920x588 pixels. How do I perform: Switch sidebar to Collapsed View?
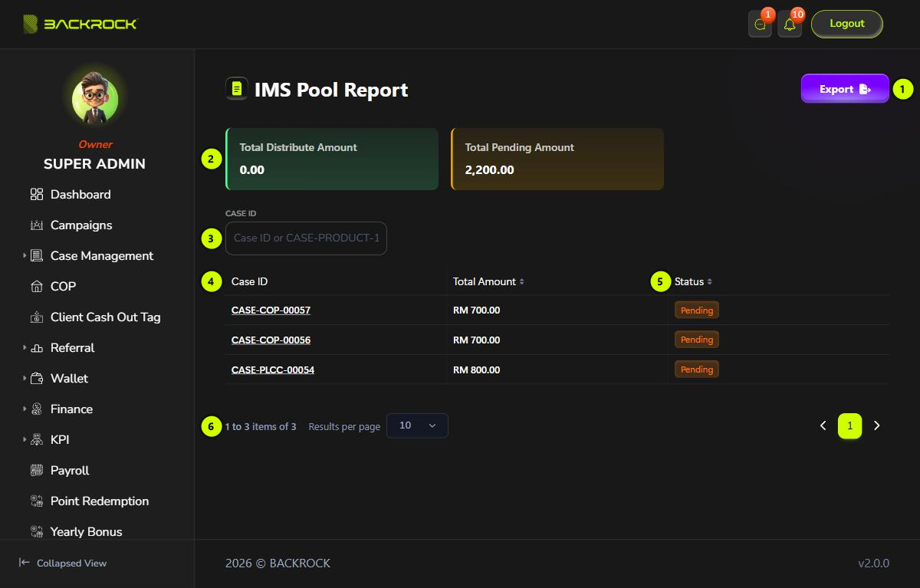click(63, 563)
